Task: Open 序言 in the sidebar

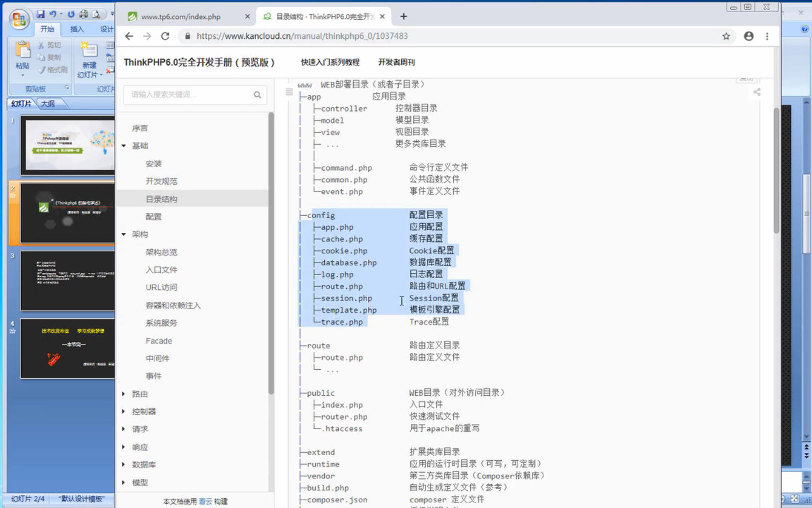Action: coord(140,128)
